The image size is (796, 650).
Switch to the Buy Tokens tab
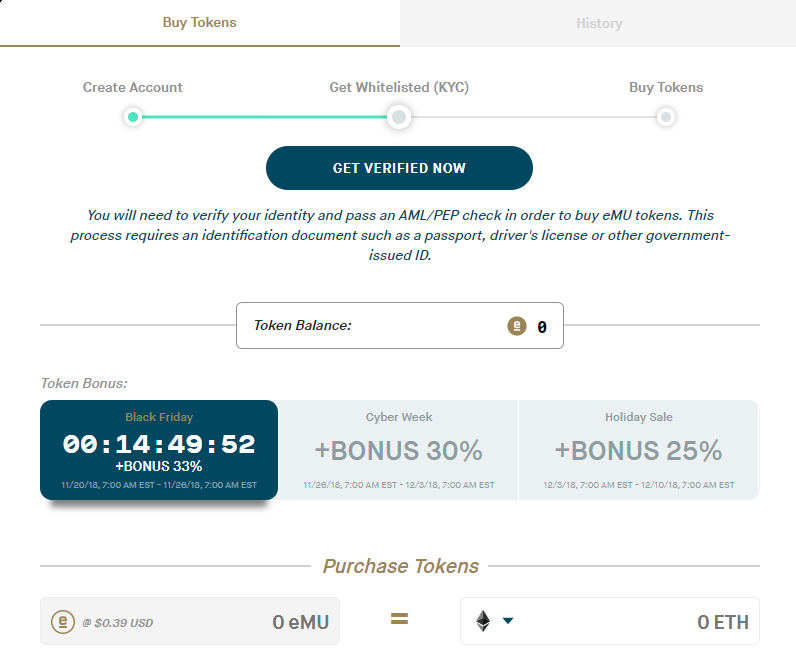click(x=200, y=23)
